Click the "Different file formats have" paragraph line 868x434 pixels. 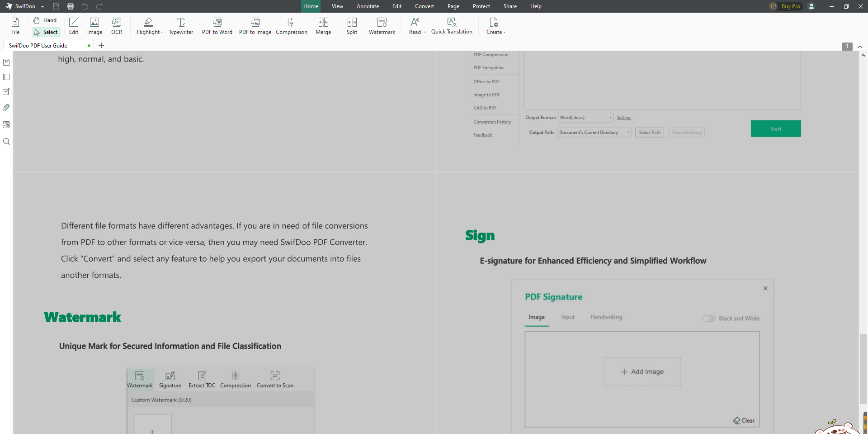[214, 226]
